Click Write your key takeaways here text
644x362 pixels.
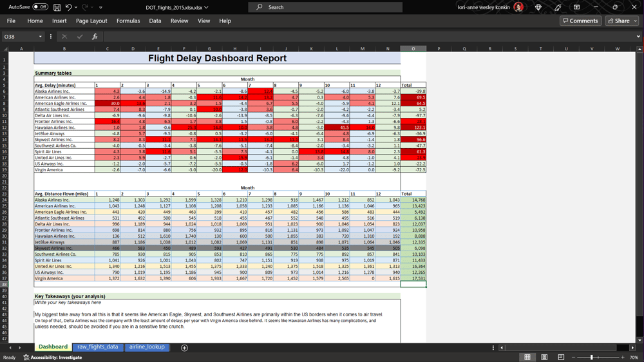(x=68, y=303)
